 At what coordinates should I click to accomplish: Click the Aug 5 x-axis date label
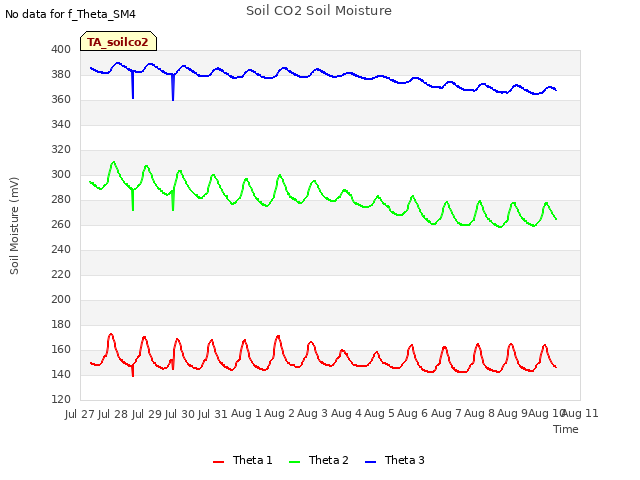(379, 414)
